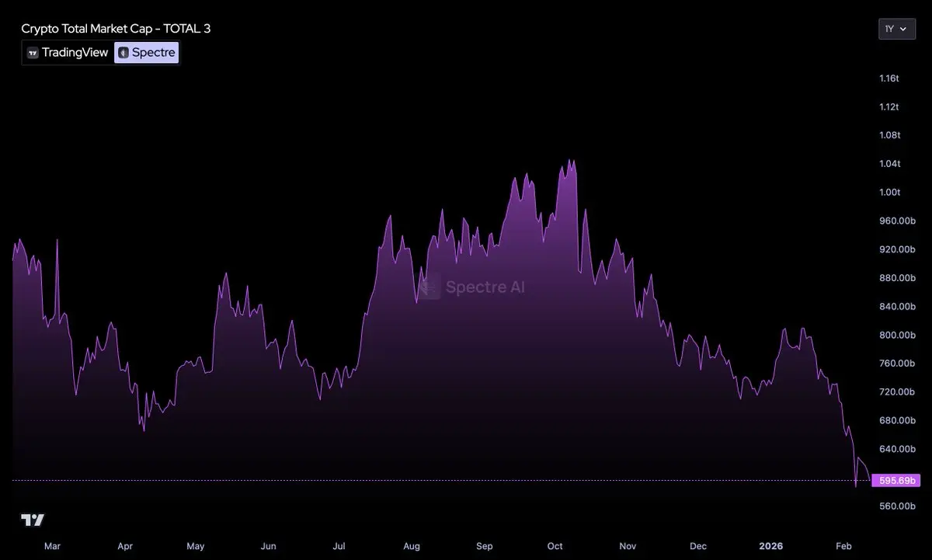
Task: Click the Aug label on time axis
Action: coord(412,547)
